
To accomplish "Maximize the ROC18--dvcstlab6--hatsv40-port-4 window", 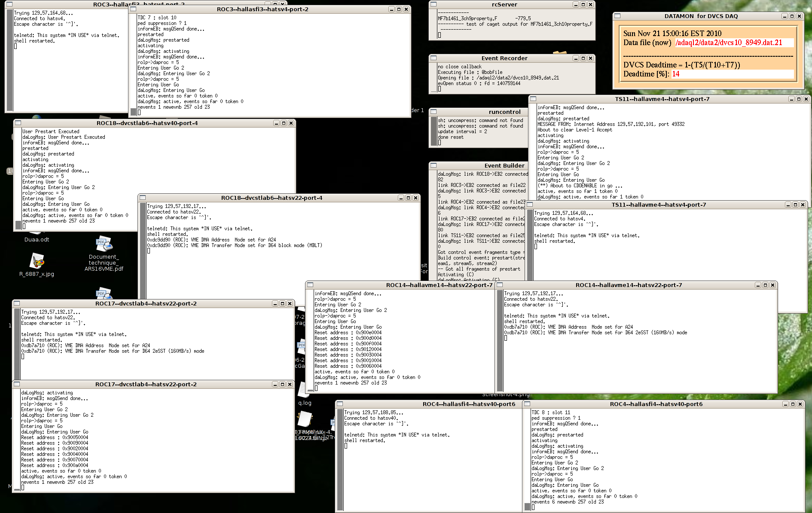I will [x=284, y=123].
